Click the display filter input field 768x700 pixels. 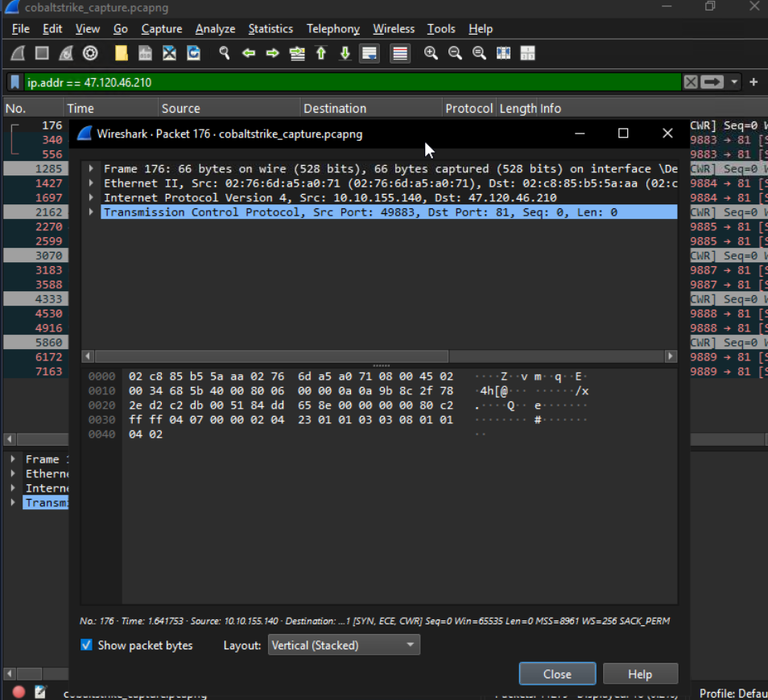pyautogui.click(x=354, y=82)
